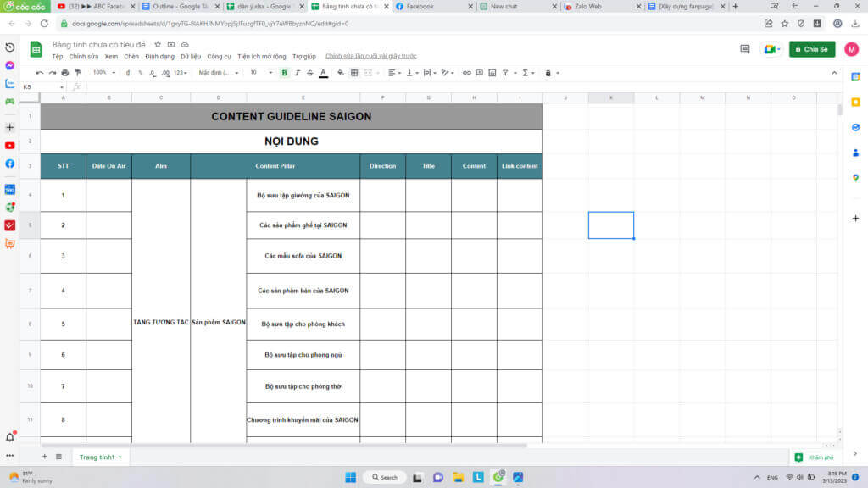Open the Chèn menu
This screenshot has width=868, height=488.
tap(131, 57)
